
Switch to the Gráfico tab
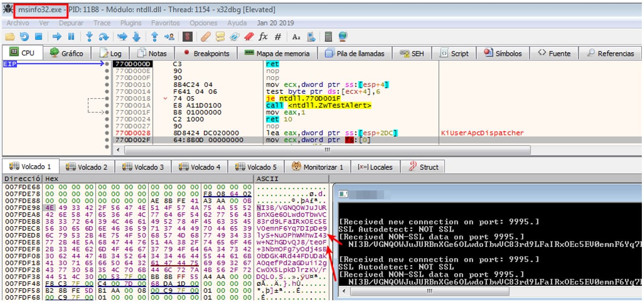click(x=67, y=53)
